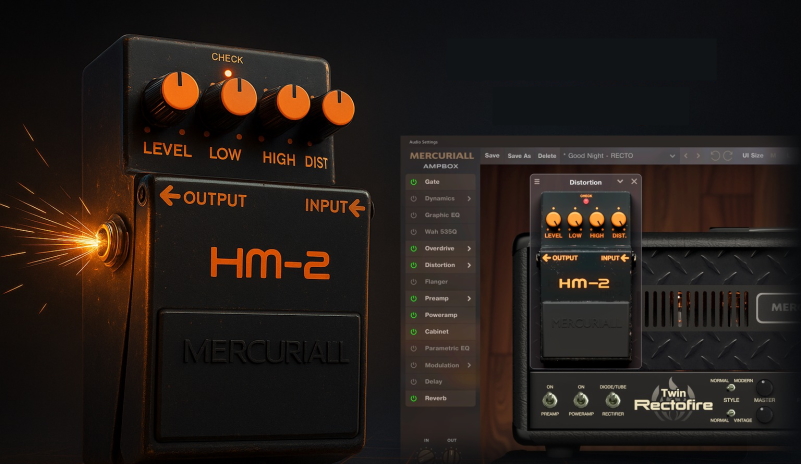Screen dimensions: 801x464
Task: Select the Wah 535Q module label
Action: [x=440, y=231]
